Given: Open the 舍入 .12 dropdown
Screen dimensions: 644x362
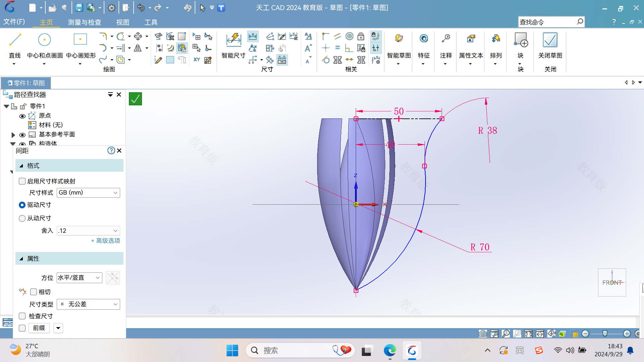Looking at the screenshot, I should coord(88,231).
